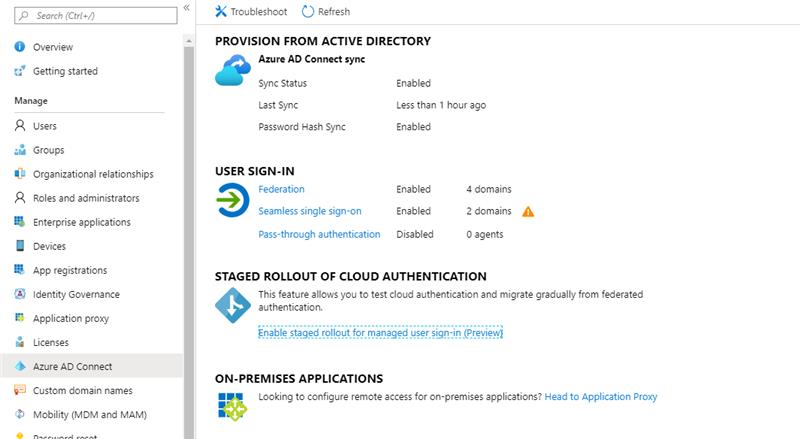Click the on-premises applications icon

click(x=232, y=405)
